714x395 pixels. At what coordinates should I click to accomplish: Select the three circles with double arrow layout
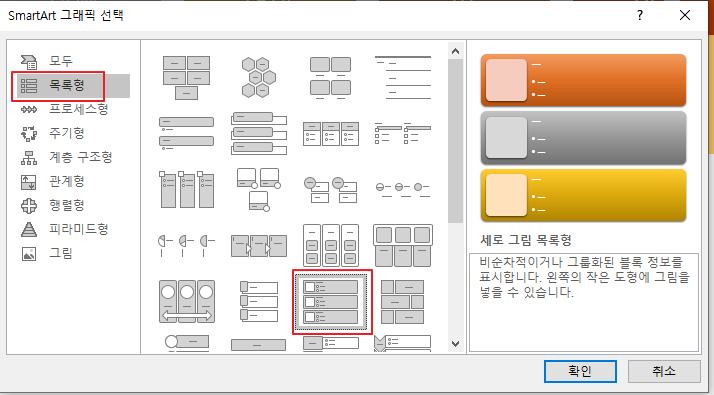[186, 301]
